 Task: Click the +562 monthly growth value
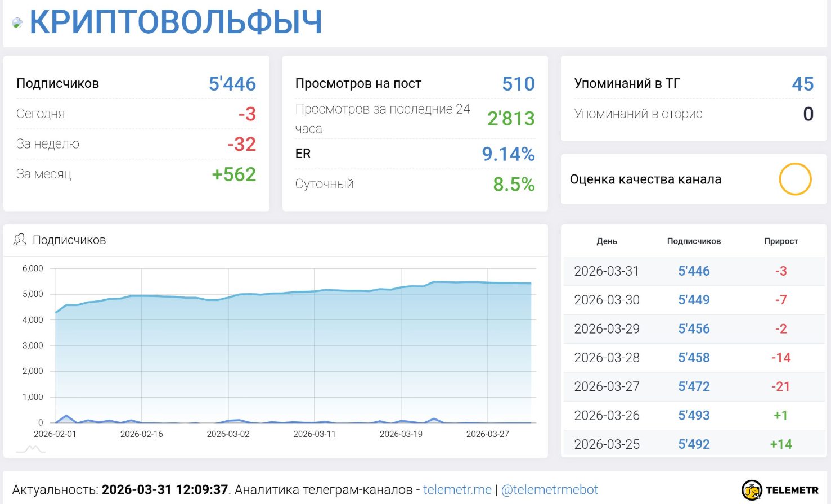pyautogui.click(x=234, y=174)
